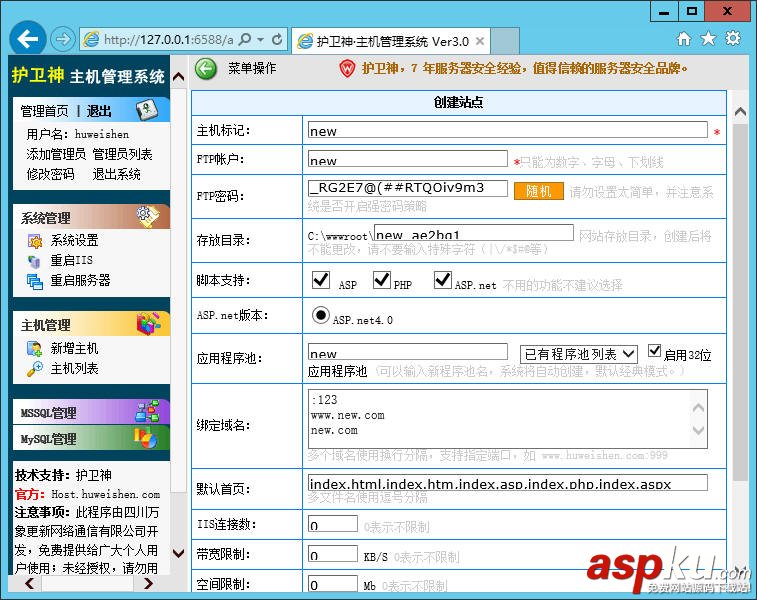Click the 绑定域名 textarea scroll-down arrow

[698, 430]
